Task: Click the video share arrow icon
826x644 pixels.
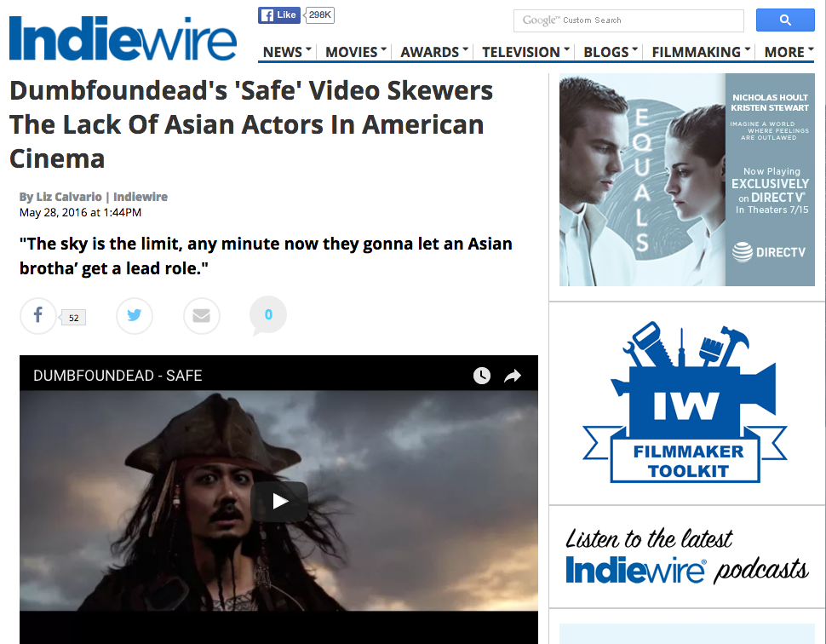Action: coord(513,376)
